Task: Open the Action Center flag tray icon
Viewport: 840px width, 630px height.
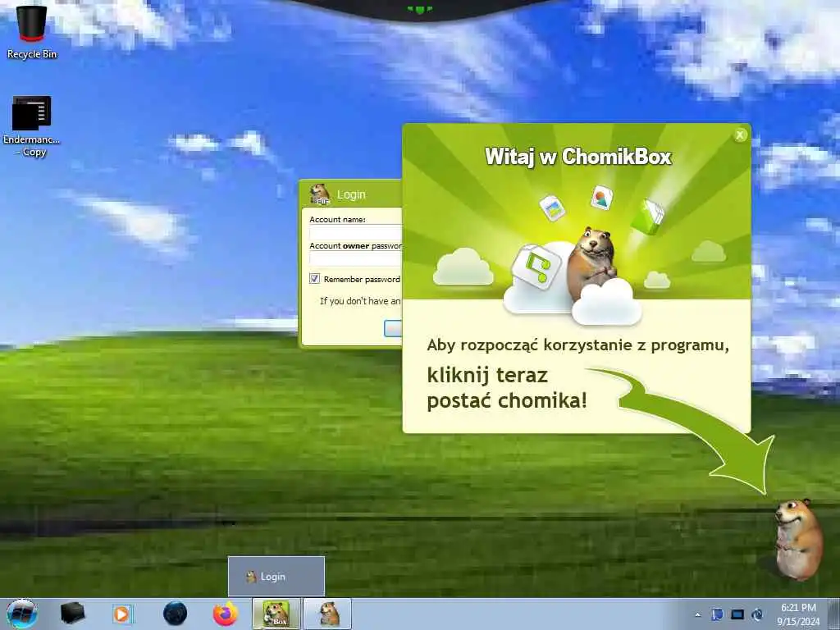Action: pos(717,614)
